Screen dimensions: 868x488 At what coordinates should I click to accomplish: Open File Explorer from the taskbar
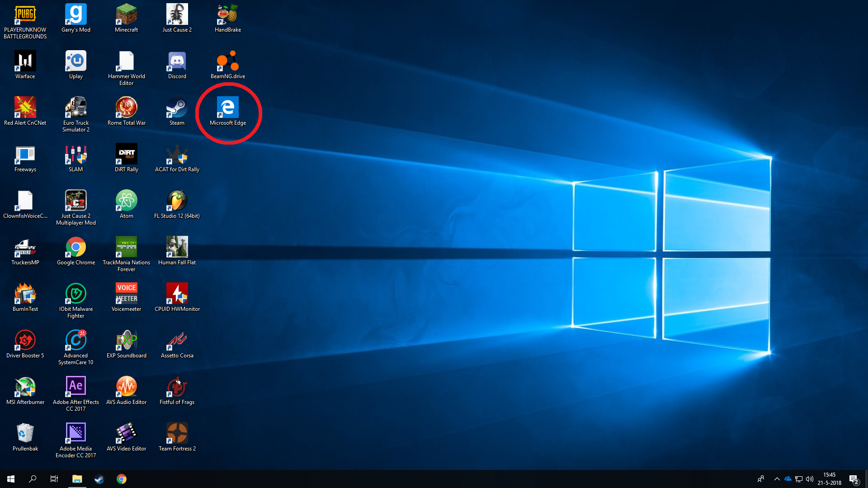pyautogui.click(x=77, y=479)
